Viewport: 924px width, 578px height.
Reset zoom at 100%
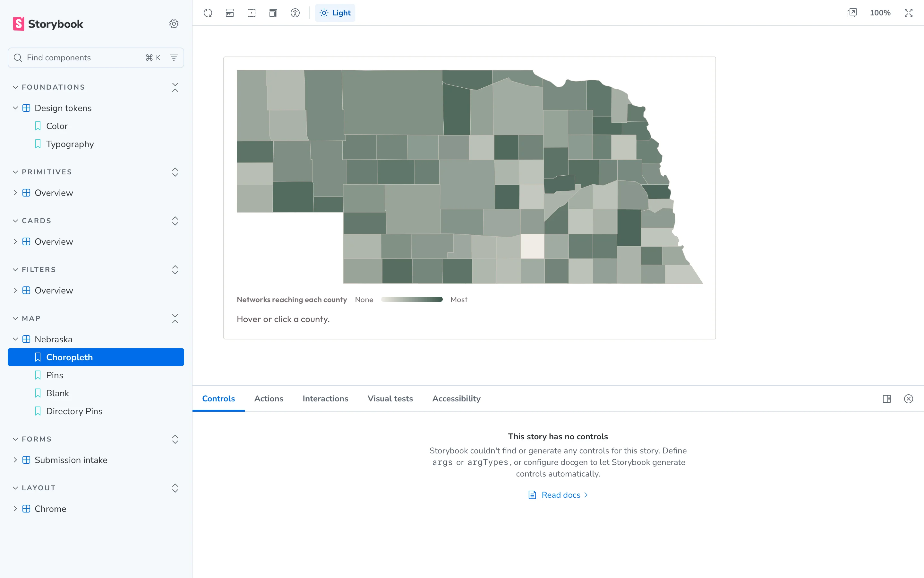pos(880,13)
